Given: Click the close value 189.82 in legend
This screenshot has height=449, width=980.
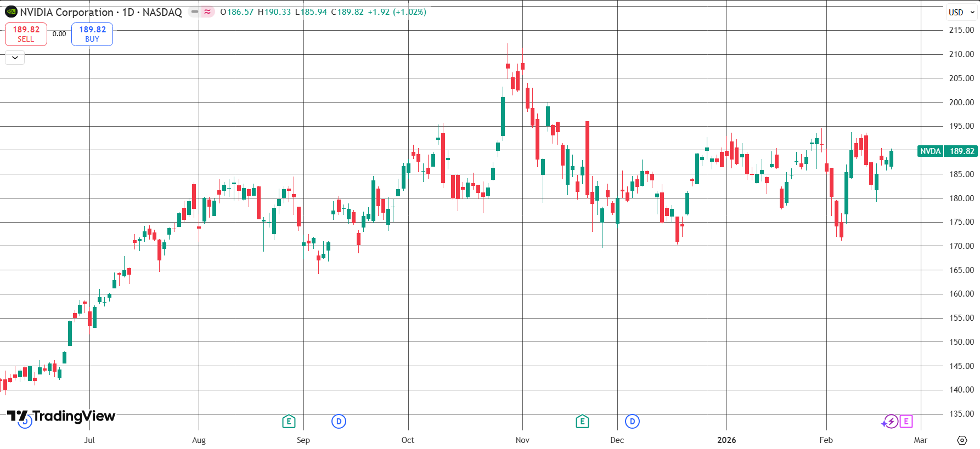Looking at the screenshot, I should point(350,12).
